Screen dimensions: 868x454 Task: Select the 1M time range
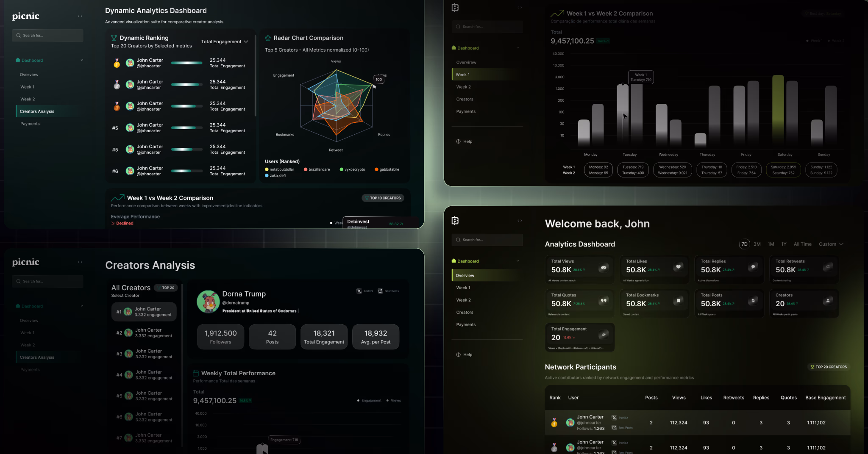click(x=771, y=244)
